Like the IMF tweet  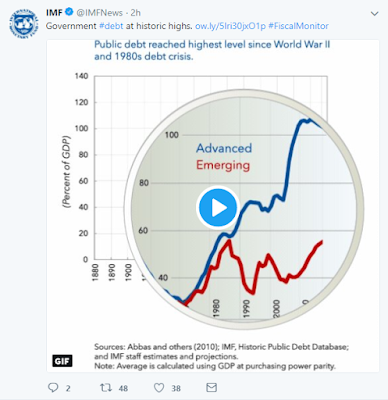[159, 388]
